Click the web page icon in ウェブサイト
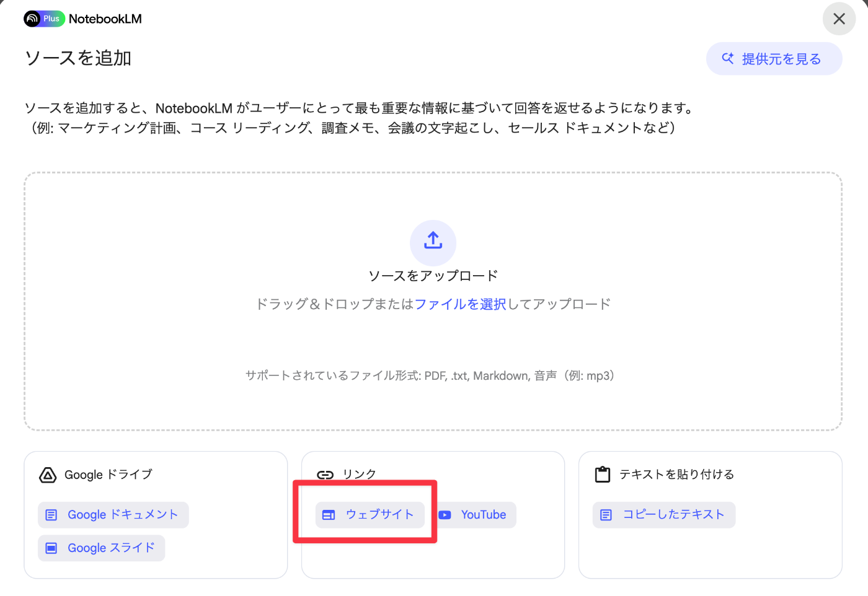 click(329, 515)
